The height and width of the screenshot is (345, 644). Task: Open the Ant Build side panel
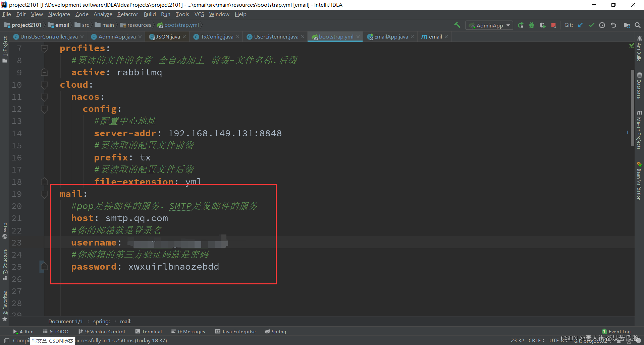tap(639, 49)
